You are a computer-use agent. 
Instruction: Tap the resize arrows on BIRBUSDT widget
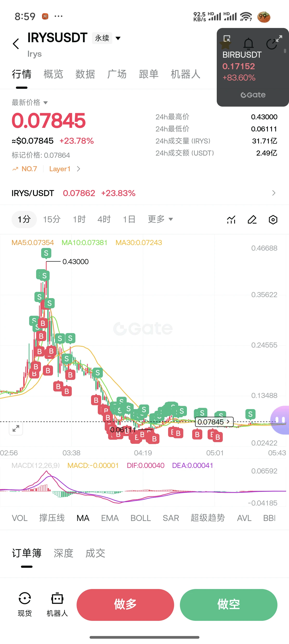279,38
